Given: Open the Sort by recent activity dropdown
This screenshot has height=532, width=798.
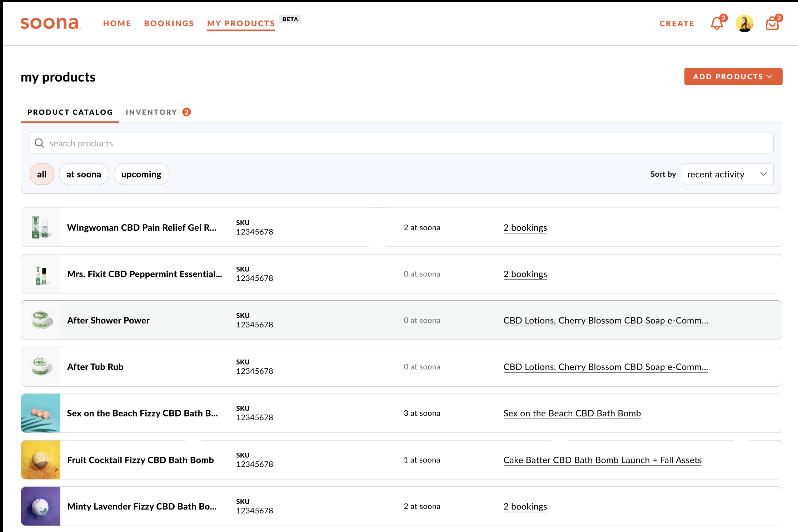Looking at the screenshot, I should click(x=728, y=174).
